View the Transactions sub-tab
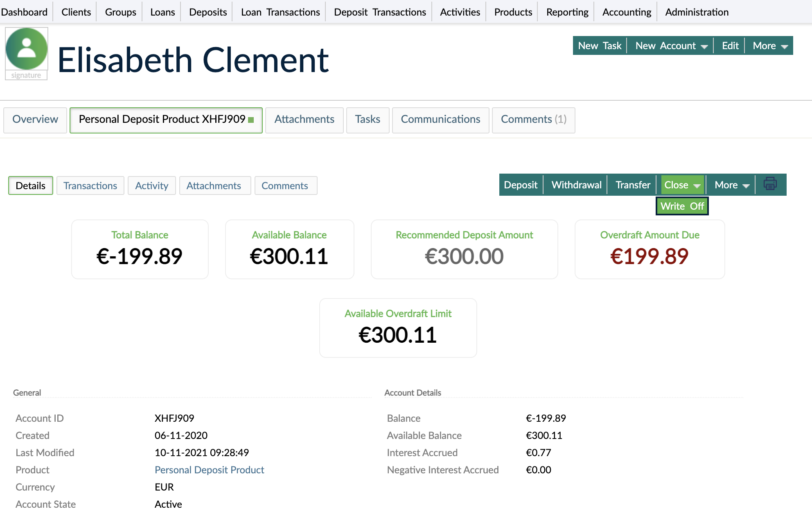 [x=90, y=185]
